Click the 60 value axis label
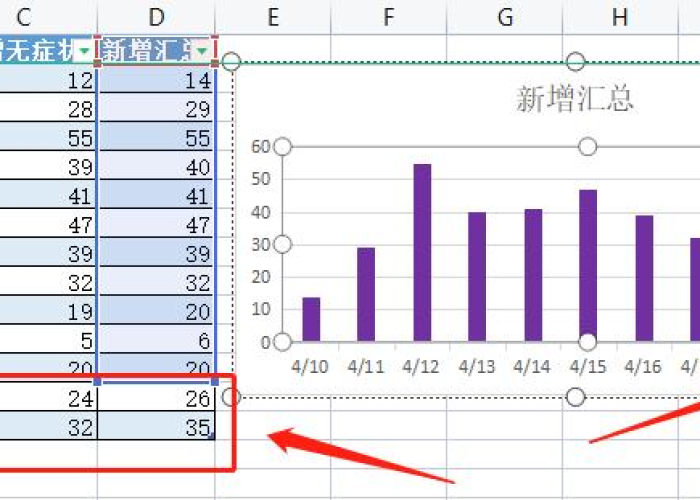 pos(260,146)
